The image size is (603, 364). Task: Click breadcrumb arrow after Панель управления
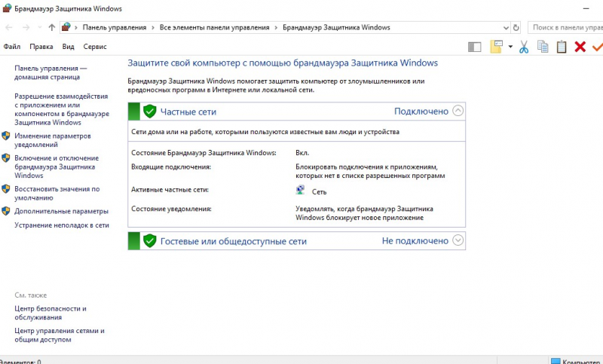click(x=153, y=28)
